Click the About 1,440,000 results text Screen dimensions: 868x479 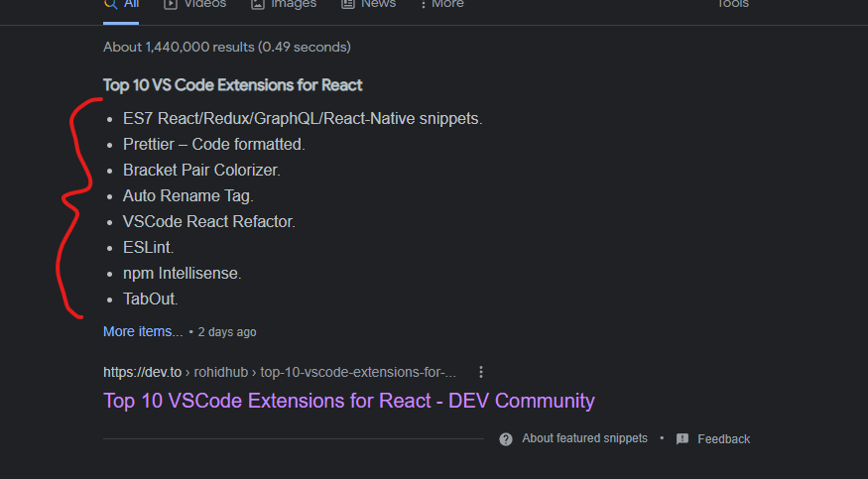point(227,47)
